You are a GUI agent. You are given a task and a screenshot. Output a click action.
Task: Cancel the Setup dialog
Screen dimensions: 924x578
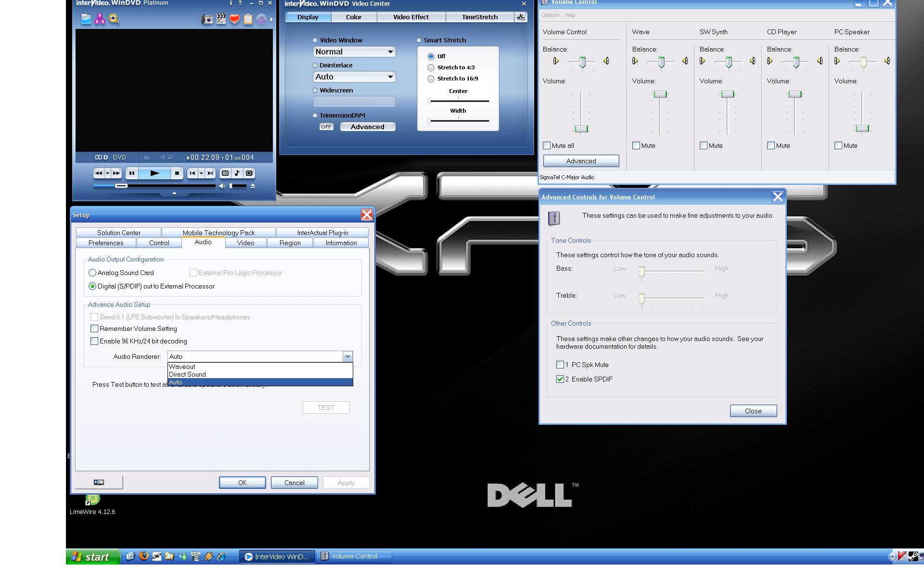(294, 483)
